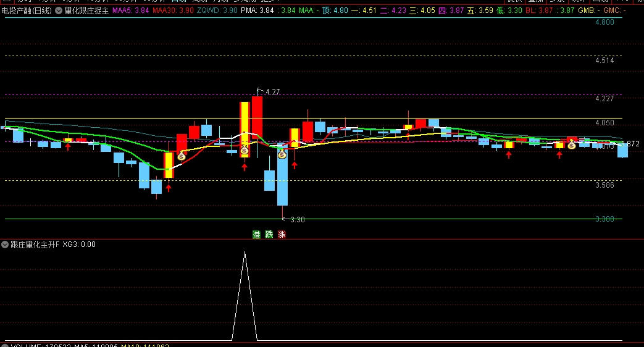Click the 4.800 axis label
Viewport: 644px width, 347px height.
click(x=604, y=22)
